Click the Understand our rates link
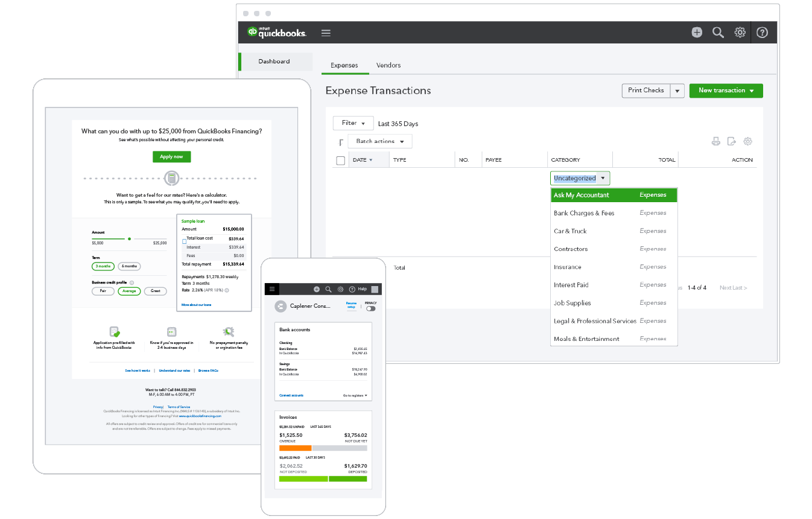 click(x=175, y=370)
